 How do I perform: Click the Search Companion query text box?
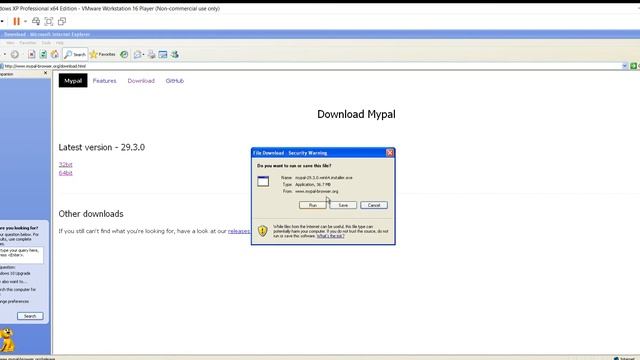pos(21,255)
